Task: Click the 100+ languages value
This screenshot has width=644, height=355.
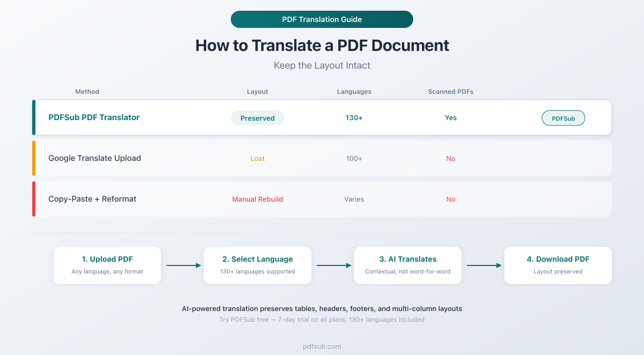Action: pyautogui.click(x=354, y=159)
